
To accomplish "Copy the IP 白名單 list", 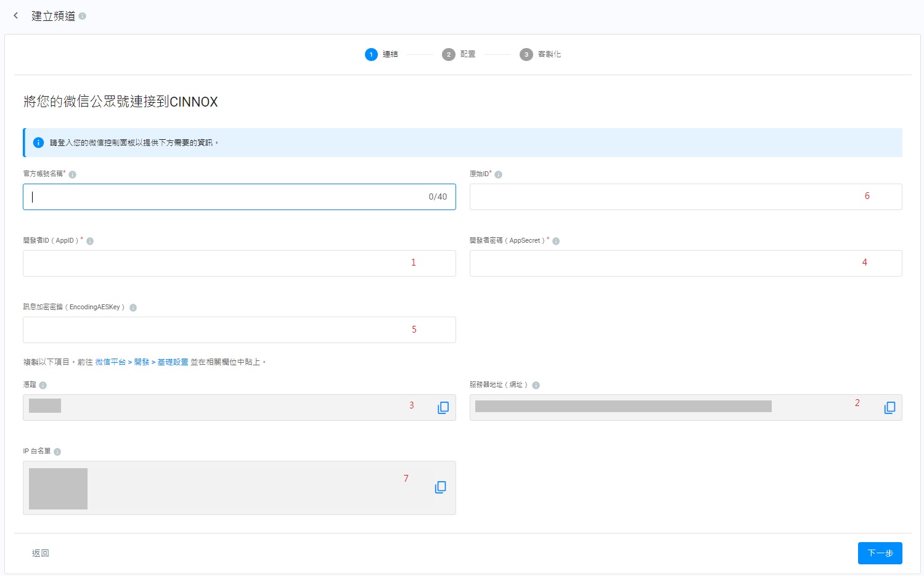I will (x=441, y=487).
